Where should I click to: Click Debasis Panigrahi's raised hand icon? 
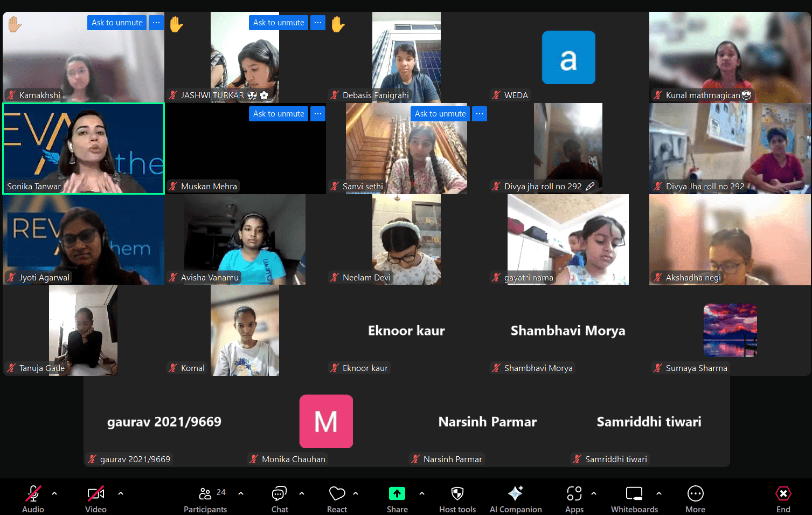click(338, 24)
